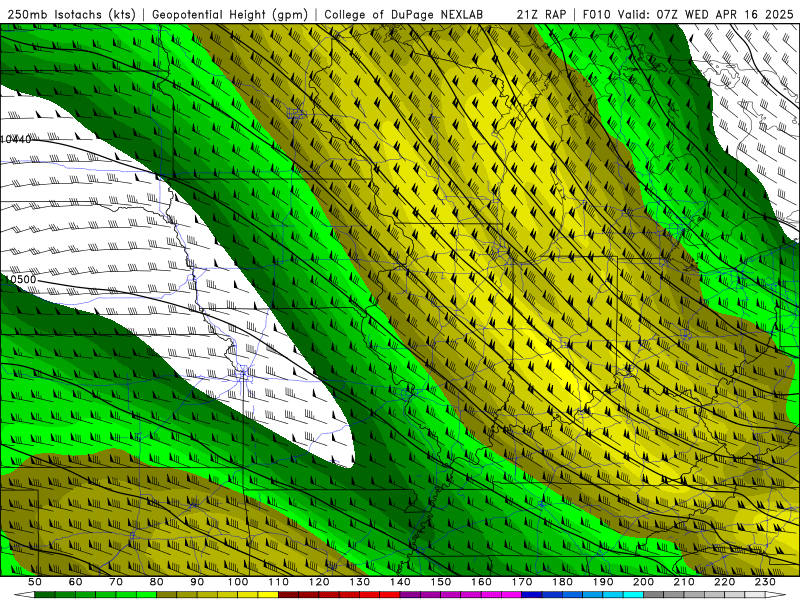The image size is (800, 600).
Task: Click the '21Z RAP' model run text
Action: click(x=541, y=14)
